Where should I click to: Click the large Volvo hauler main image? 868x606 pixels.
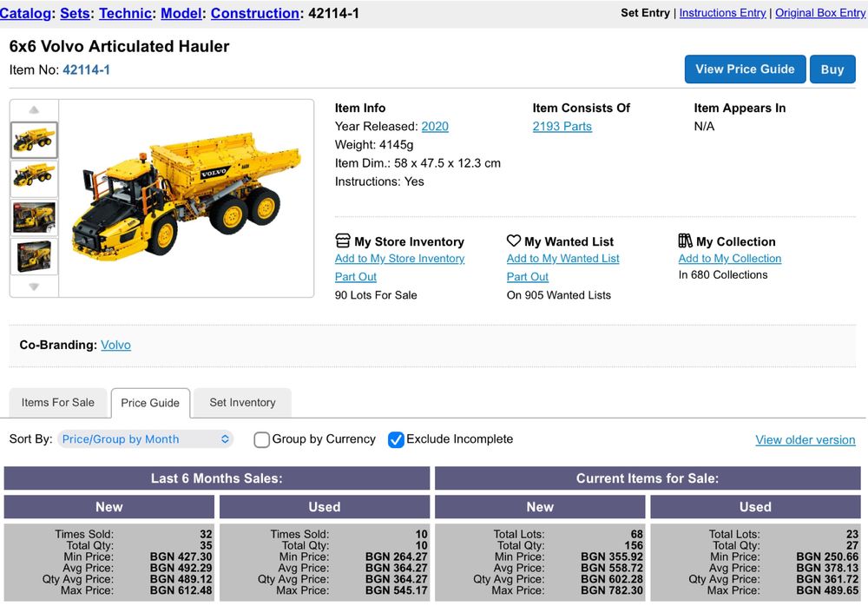click(x=187, y=198)
